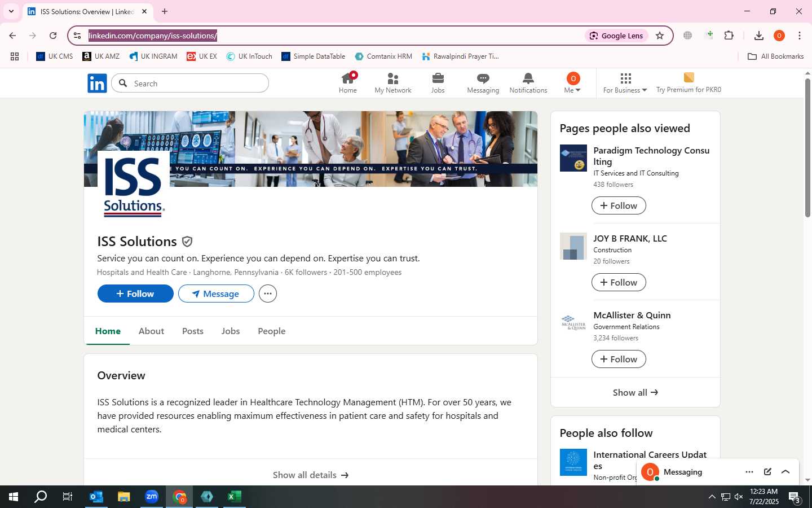Open Paradigm Technology Consulting page
The height and width of the screenshot is (508, 812).
(x=651, y=156)
